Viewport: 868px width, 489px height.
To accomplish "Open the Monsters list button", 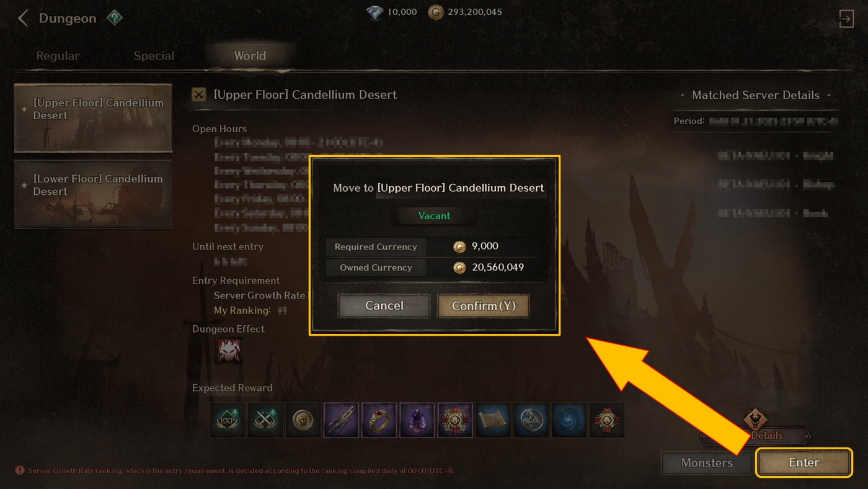I will (x=707, y=462).
